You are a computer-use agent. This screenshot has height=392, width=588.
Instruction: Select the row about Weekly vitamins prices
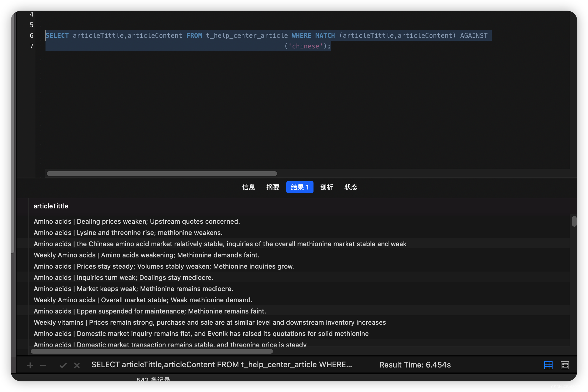pyautogui.click(x=210, y=322)
